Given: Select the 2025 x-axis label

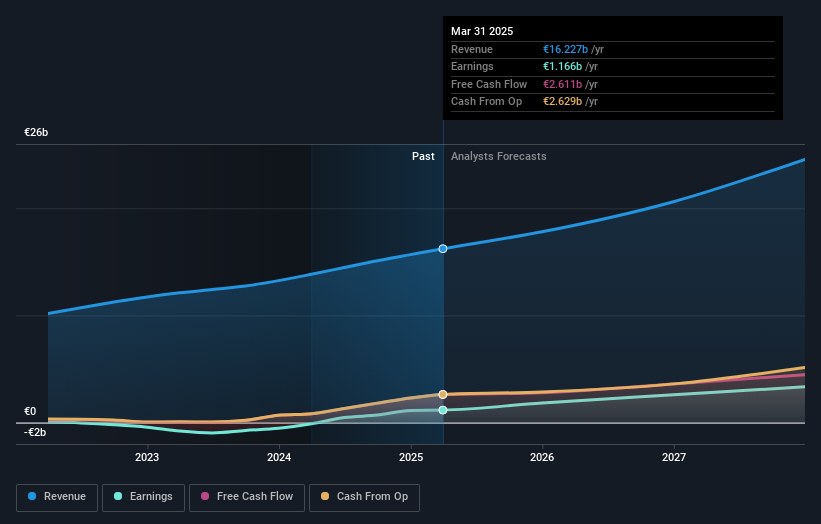Looking at the screenshot, I should point(411,457).
